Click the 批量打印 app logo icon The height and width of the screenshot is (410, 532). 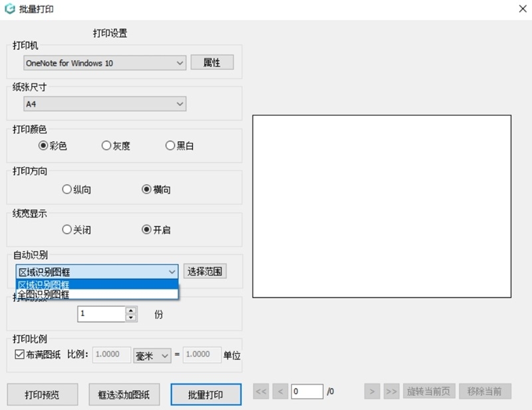click(10, 9)
